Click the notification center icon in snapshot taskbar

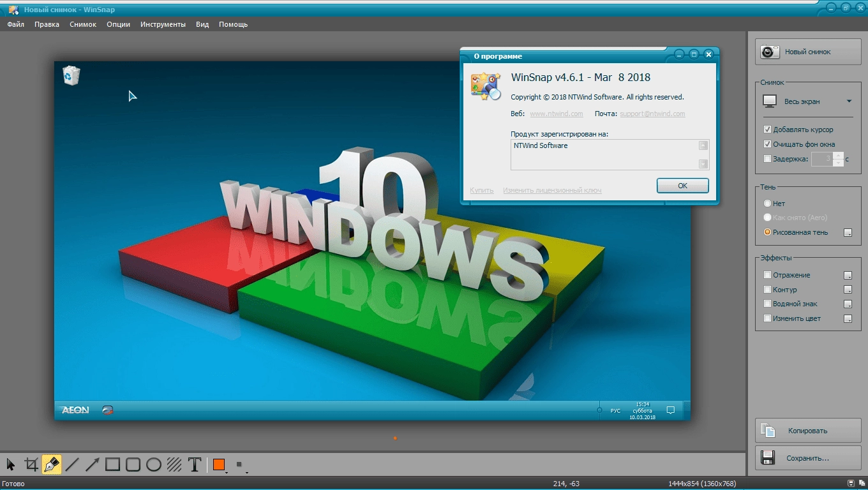tap(670, 410)
